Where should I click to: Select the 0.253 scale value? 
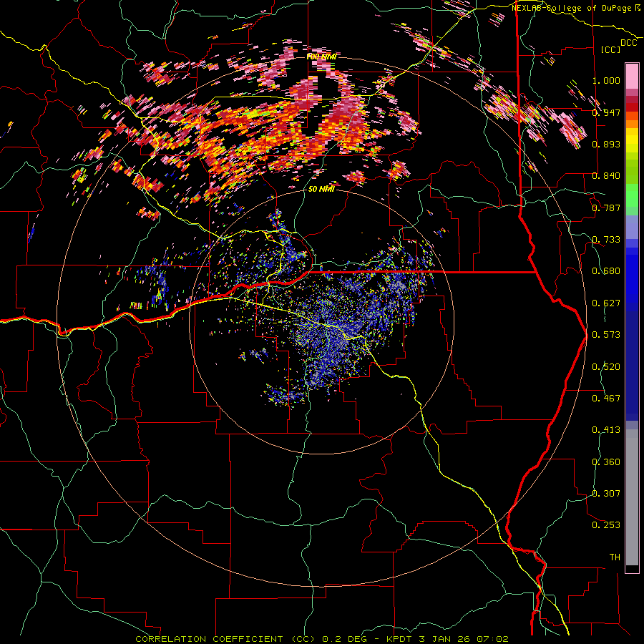click(606, 525)
